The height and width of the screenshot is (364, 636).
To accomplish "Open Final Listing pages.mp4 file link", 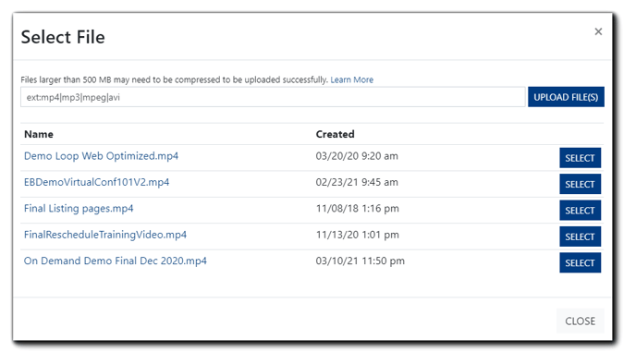I will (79, 209).
